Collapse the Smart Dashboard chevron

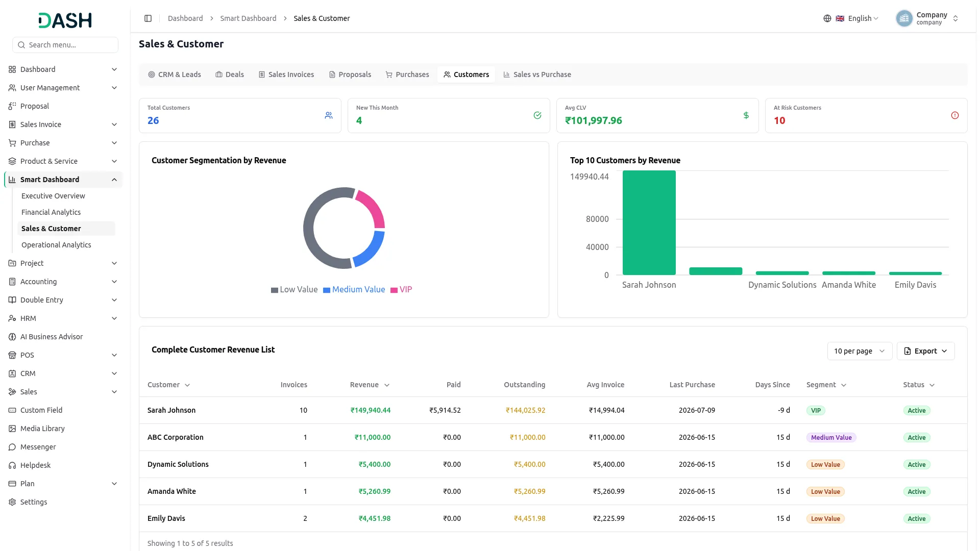[114, 180]
